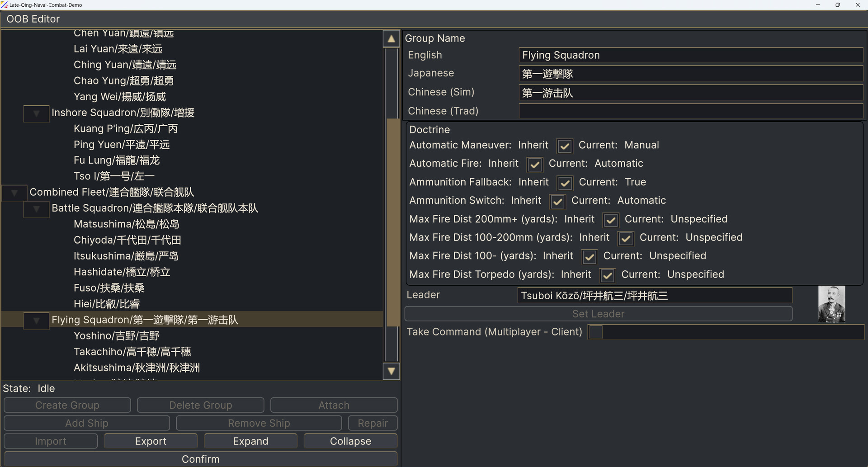Click inside the Chinese (Trad) name field
Image resolution: width=868 pixels, height=467 pixels.
coord(690,111)
